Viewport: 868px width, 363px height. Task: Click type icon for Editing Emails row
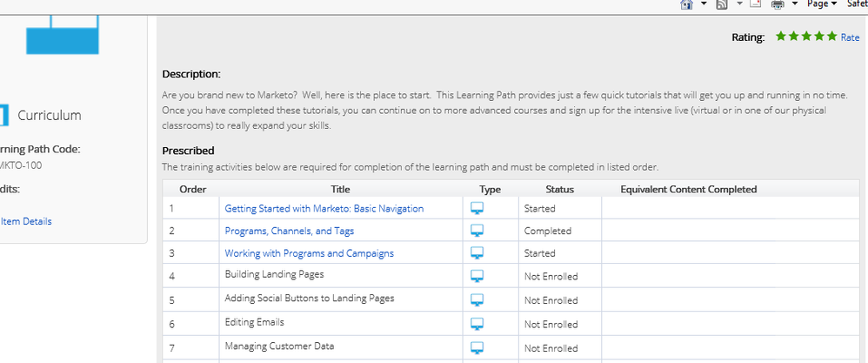pos(477,324)
